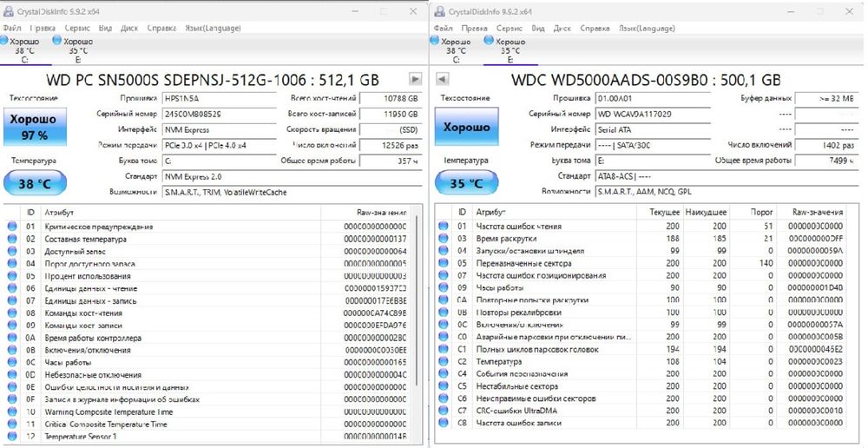Click transfer mode field PCIe 3.0 x4 | PCIe 4.0 x4

tap(220, 145)
